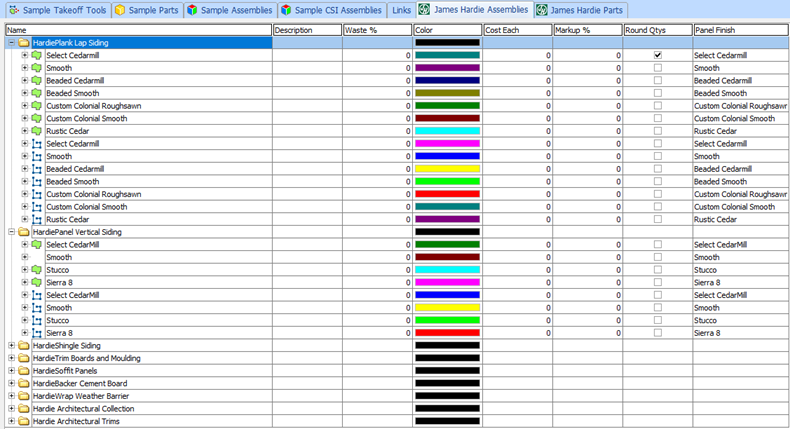Click green area icon beside teal Select Cedarmill
Viewport: 790px width, 429px height.
pyautogui.click(x=36, y=55)
